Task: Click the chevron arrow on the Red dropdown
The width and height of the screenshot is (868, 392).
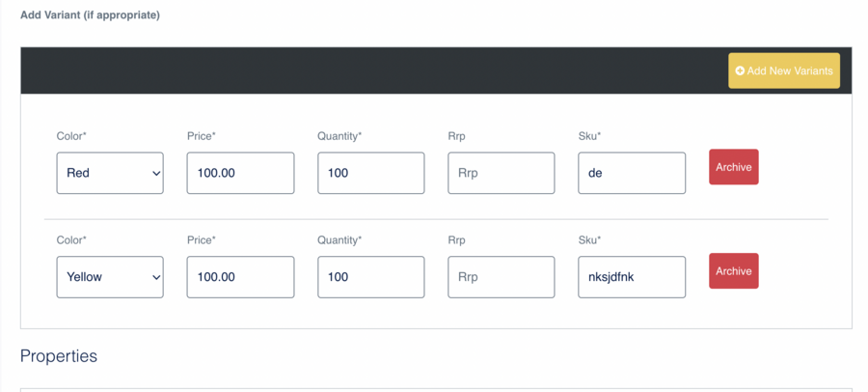Action: [155, 174]
